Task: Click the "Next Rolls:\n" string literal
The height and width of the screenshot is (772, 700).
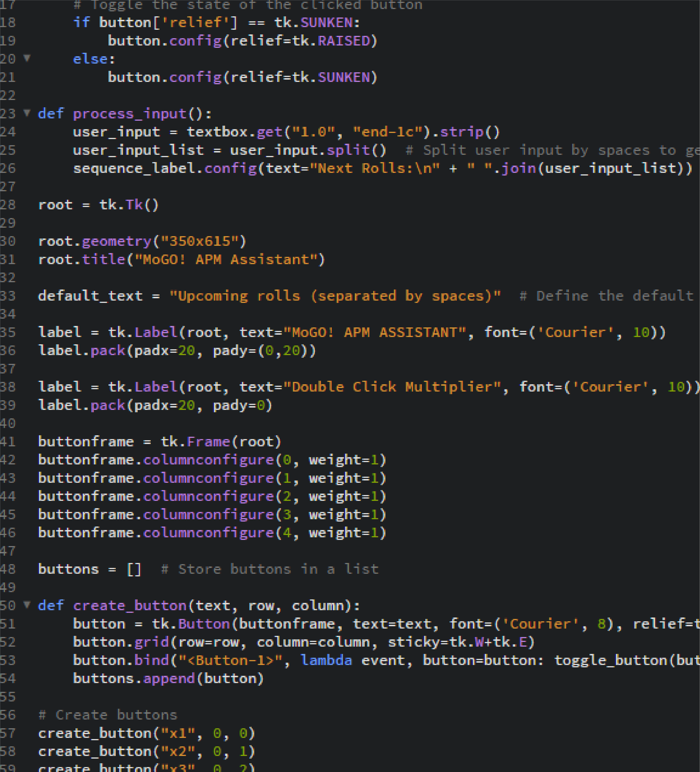Action: coord(375,169)
